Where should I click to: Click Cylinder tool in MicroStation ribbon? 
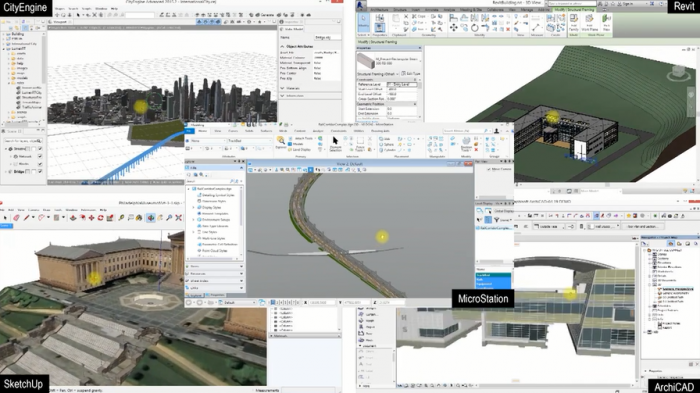pyautogui.click(x=388, y=150)
